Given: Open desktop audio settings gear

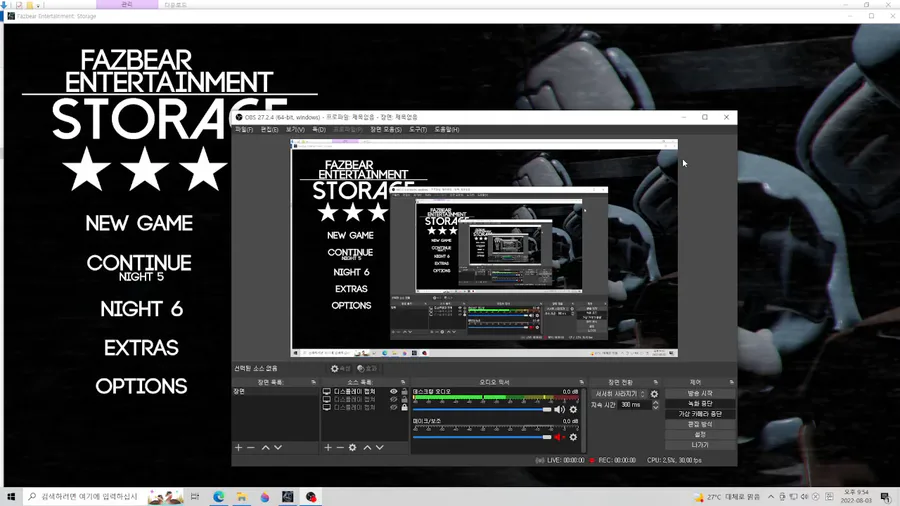Looking at the screenshot, I should (x=573, y=410).
